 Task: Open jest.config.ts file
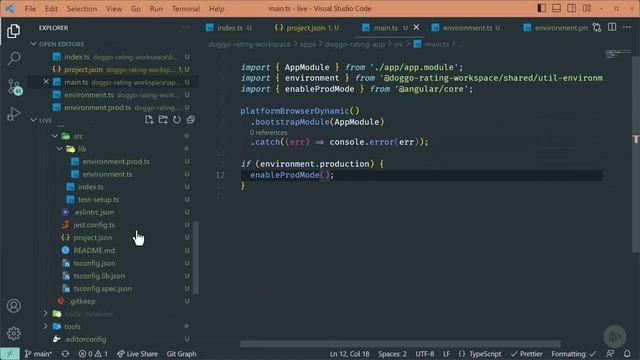point(94,225)
